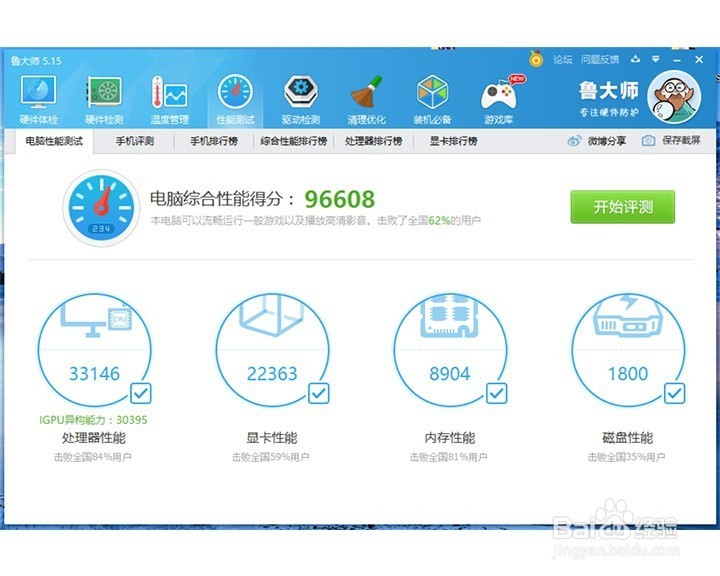The image size is (720, 576).
Task: Click the 击败全国59%用户 text
Action: point(271,457)
